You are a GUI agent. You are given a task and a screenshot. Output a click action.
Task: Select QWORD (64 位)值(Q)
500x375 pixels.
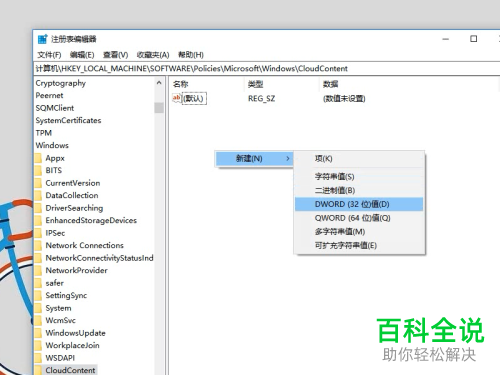point(359,218)
